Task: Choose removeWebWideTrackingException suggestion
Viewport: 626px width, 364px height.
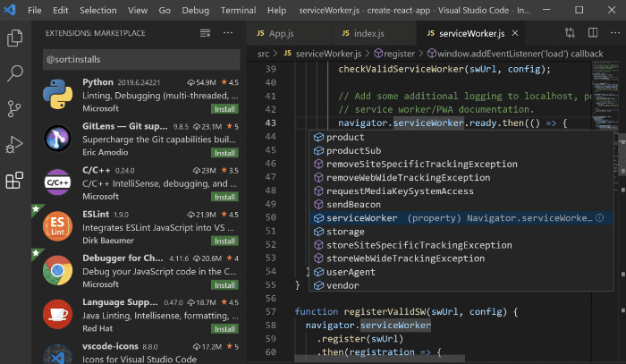Action: [461, 178]
